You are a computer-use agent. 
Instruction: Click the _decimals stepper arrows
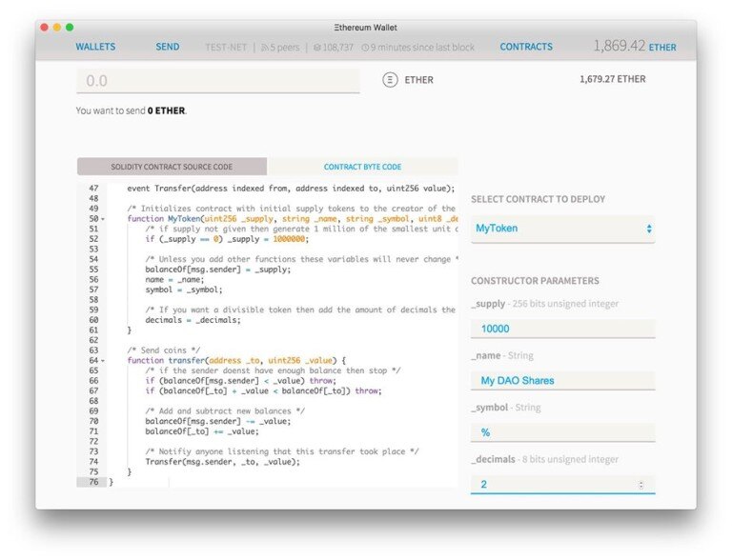640,485
